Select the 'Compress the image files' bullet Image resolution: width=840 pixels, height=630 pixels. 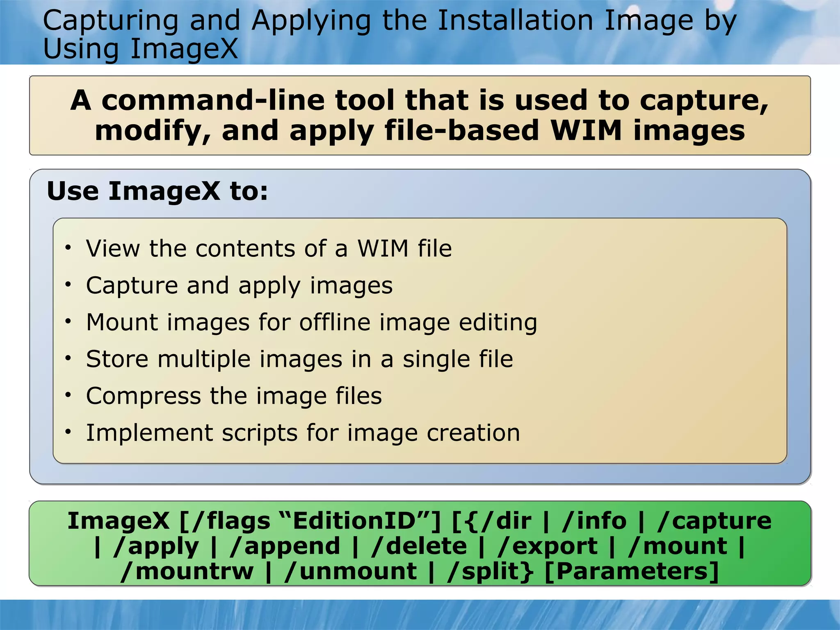tap(234, 396)
